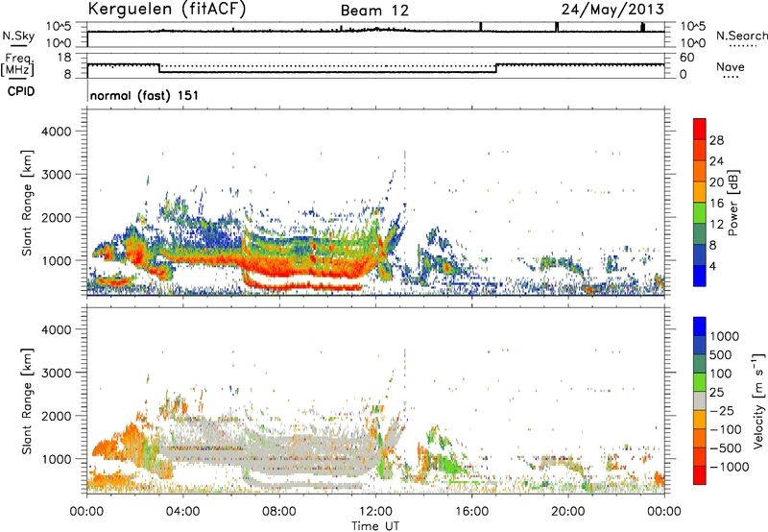Screen dimensions: 768x532
Task: Click the -1000 tick on Velocity colorbar
Action: pos(729,467)
